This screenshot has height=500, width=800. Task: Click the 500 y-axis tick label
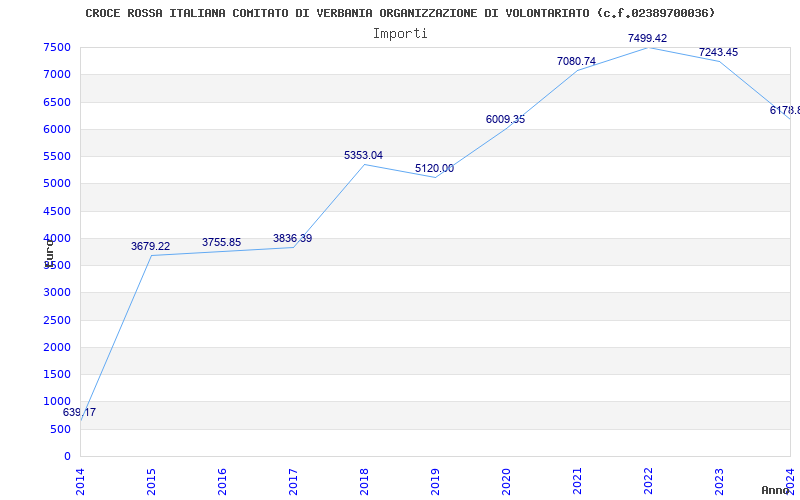pos(61,430)
